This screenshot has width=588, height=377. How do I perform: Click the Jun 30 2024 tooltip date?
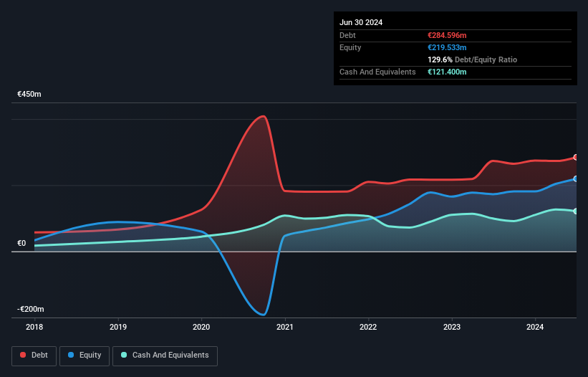361,22
